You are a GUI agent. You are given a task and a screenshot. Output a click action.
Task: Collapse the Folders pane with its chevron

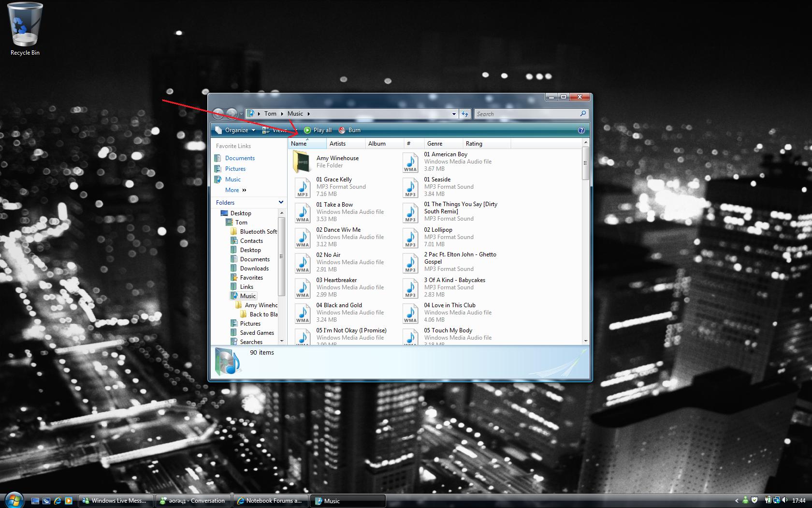[281, 202]
